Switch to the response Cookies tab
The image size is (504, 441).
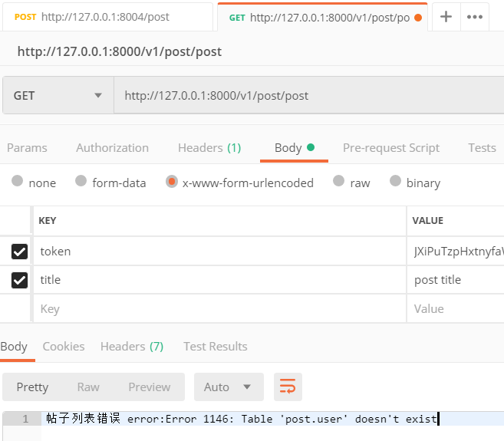[64, 347]
